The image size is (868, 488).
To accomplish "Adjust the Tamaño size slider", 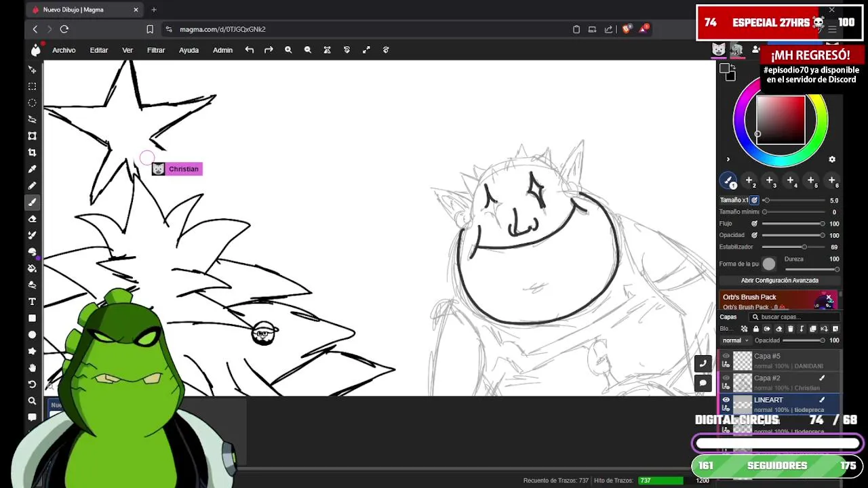I will [x=793, y=201].
